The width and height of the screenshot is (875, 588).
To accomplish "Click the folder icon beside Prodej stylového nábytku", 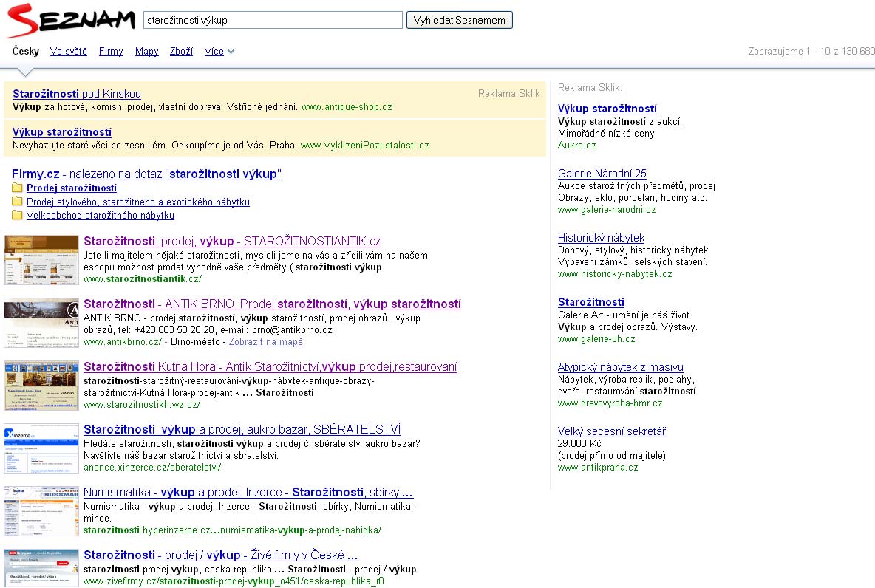I will point(17,202).
